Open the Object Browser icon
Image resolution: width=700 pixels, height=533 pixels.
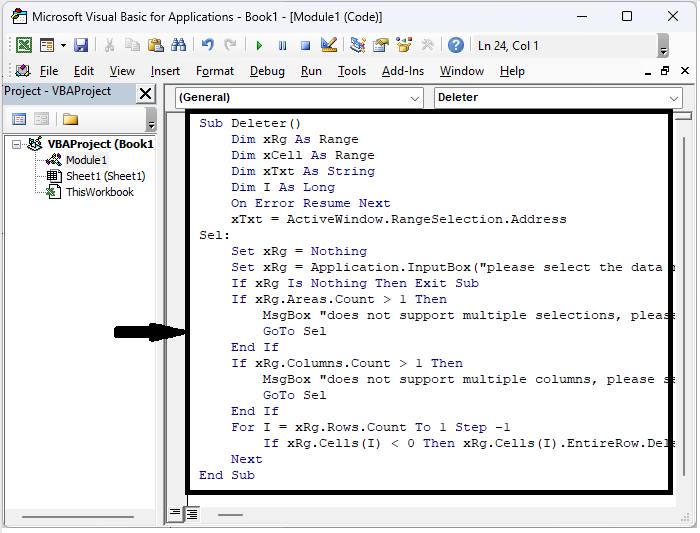click(x=404, y=45)
